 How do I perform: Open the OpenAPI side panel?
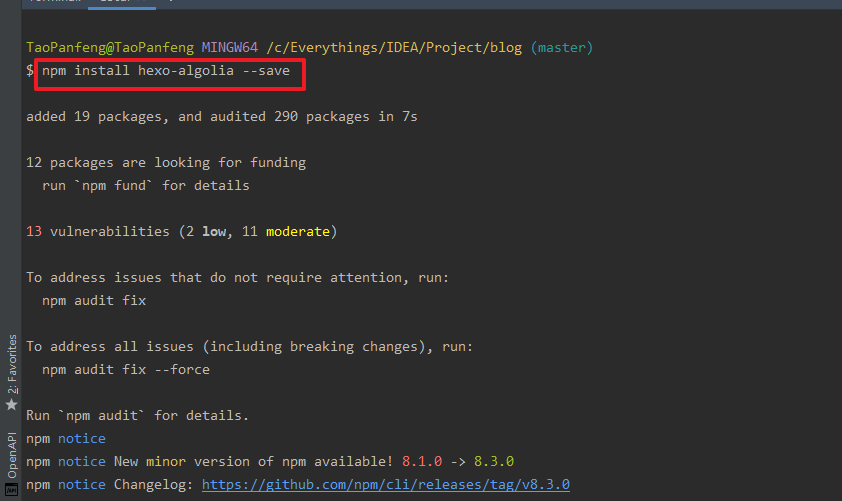[x=11, y=463]
